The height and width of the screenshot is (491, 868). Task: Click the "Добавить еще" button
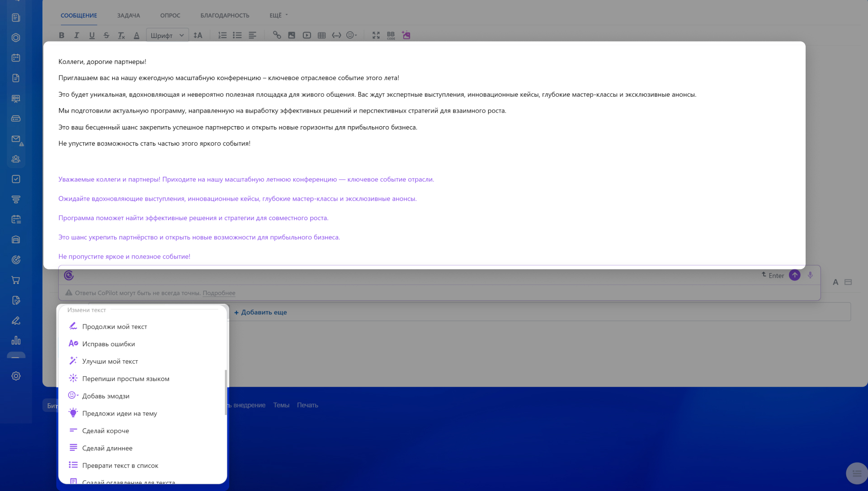[x=260, y=312]
